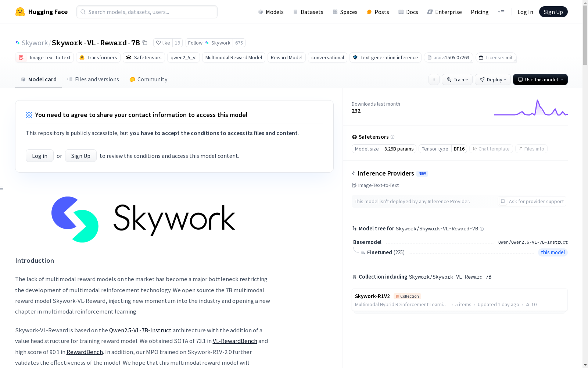588x368 pixels.
Task: Open the VL-RewardBench link
Action: click(x=235, y=341)
